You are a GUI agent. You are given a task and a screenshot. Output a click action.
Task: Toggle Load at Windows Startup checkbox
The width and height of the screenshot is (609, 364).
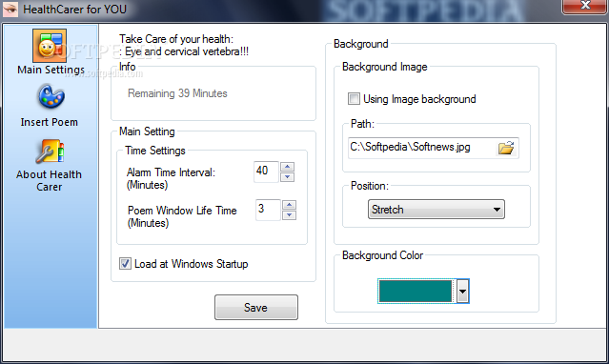125,263
